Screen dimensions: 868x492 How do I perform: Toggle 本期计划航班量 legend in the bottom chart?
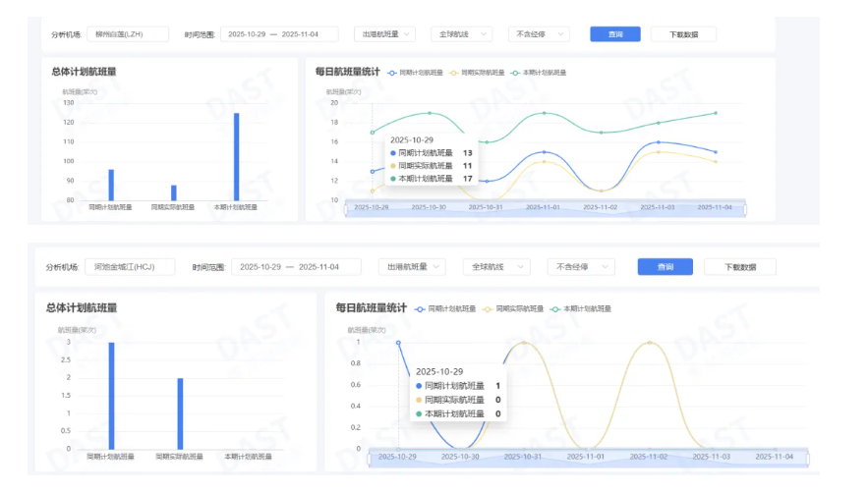click(582, 308)
